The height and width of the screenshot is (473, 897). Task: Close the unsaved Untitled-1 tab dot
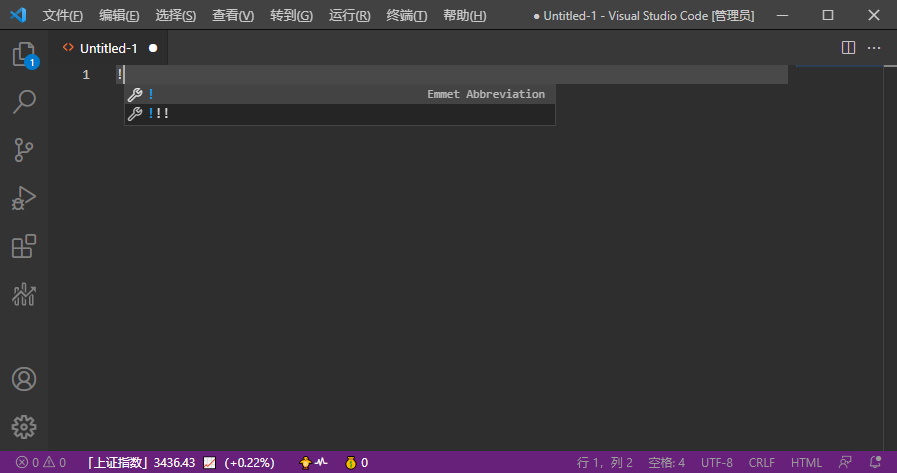point(153,48)
